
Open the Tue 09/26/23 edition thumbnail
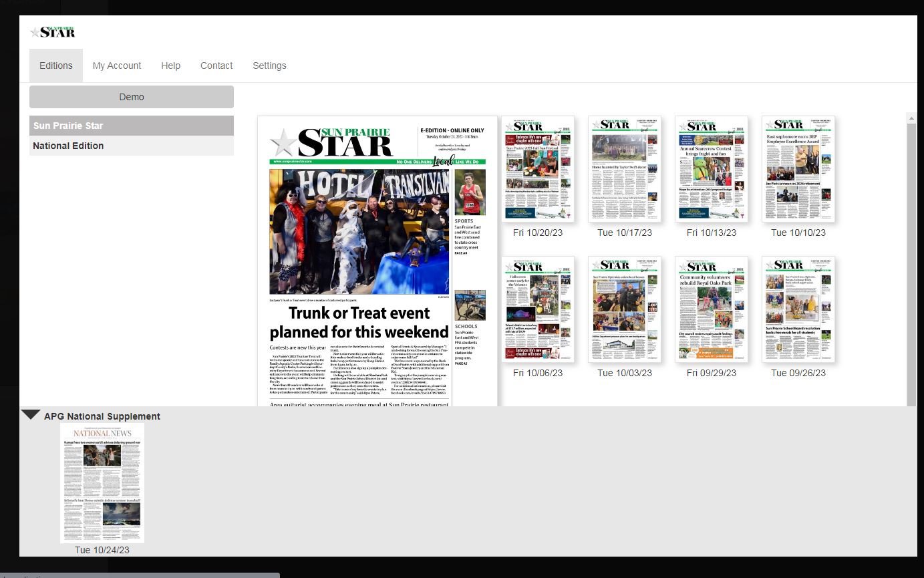[798, 309]
